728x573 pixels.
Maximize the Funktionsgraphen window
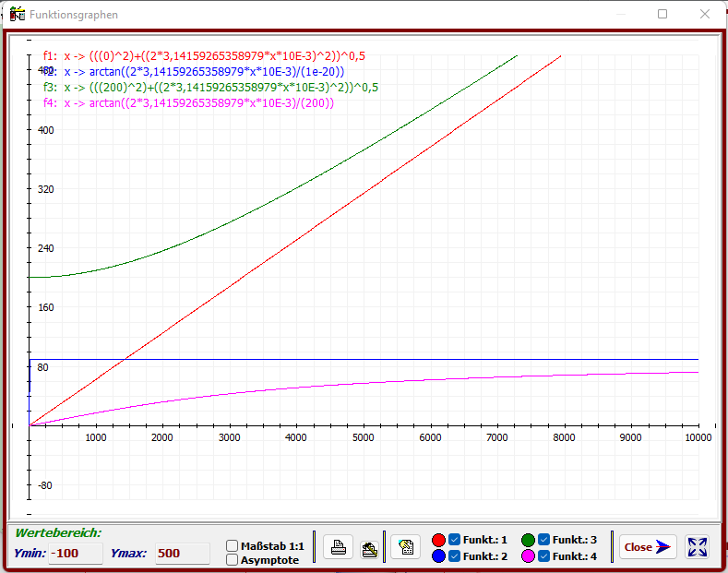click(x=662, y=15)
